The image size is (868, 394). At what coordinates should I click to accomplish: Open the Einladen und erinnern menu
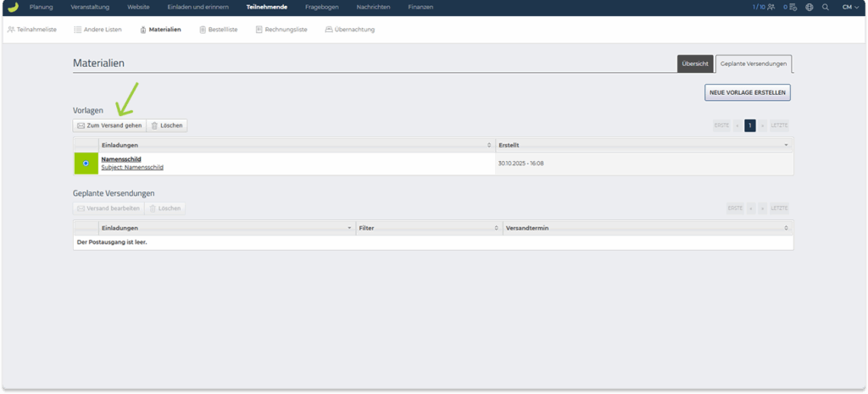click(198, 7)
